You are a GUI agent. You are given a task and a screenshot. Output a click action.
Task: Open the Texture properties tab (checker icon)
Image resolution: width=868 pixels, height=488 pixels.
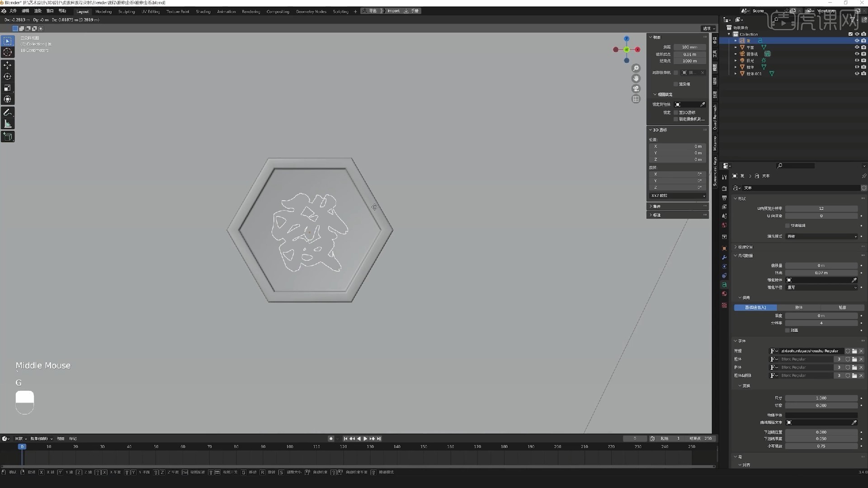click(x=724, y=305)
